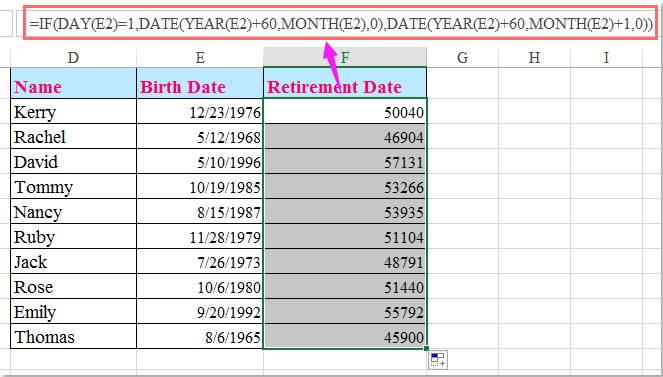
Task: Click birth date 8/6/1965
Action: (x=200, y=336)
